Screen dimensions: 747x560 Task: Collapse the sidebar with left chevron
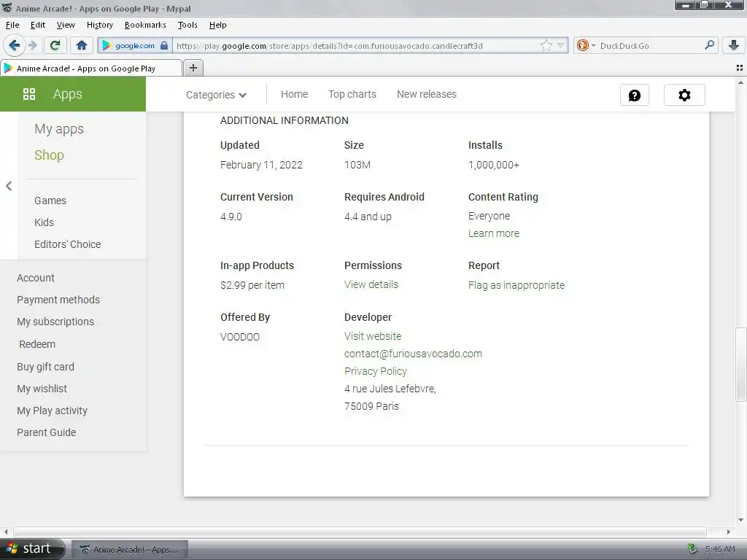point(9,186)
